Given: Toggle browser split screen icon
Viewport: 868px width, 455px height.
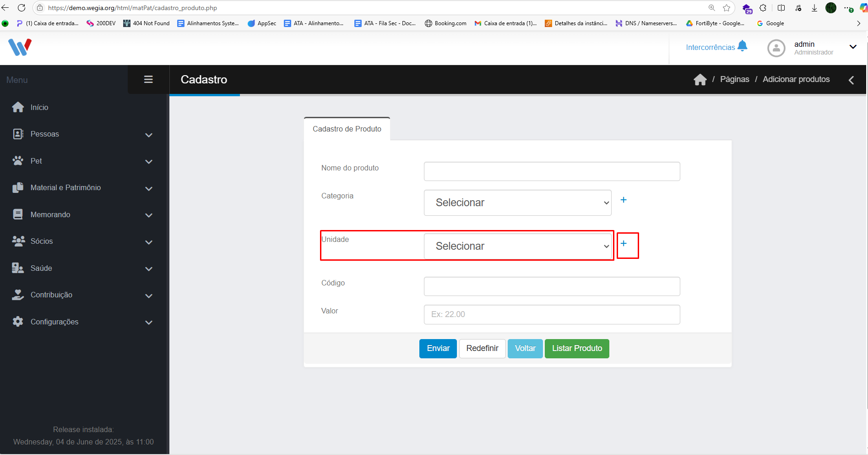Looking at the screenshot, I should (781, 8).
